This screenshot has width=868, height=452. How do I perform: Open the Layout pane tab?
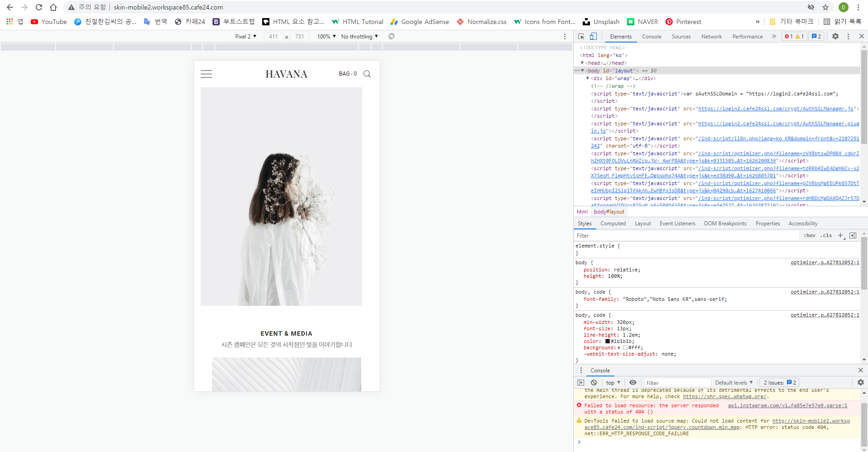(643, 224)
